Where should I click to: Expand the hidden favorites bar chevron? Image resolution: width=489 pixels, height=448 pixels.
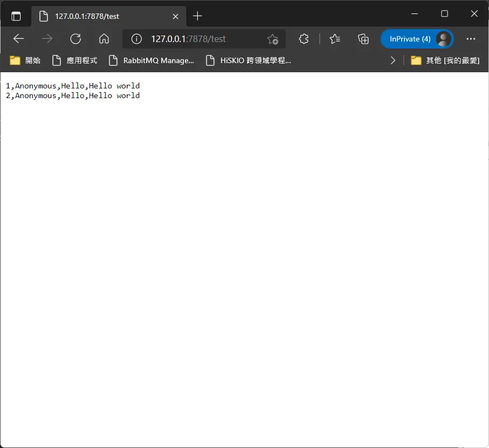pos(393,60)
